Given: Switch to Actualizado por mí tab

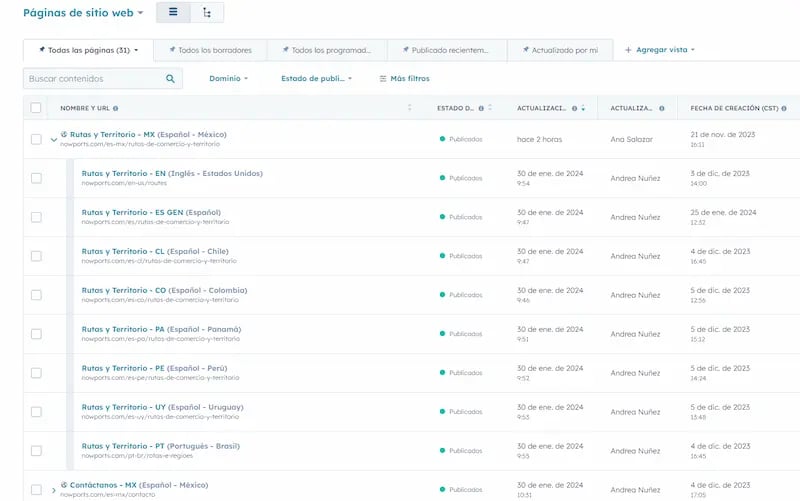Looking at the screenshot, I should click(560, 50).
